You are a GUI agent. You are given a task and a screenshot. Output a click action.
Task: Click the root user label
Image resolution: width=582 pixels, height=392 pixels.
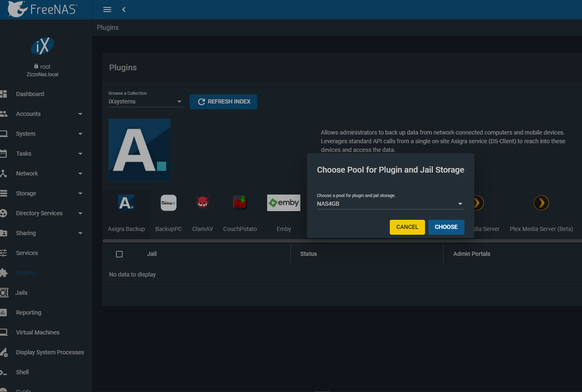(45, 67)
